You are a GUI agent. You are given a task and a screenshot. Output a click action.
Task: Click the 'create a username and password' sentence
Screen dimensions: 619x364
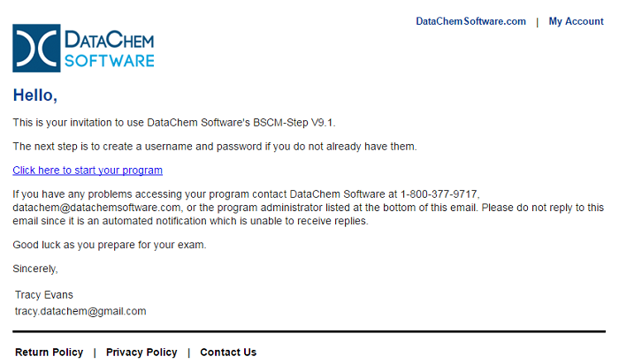tap(215, 147)
